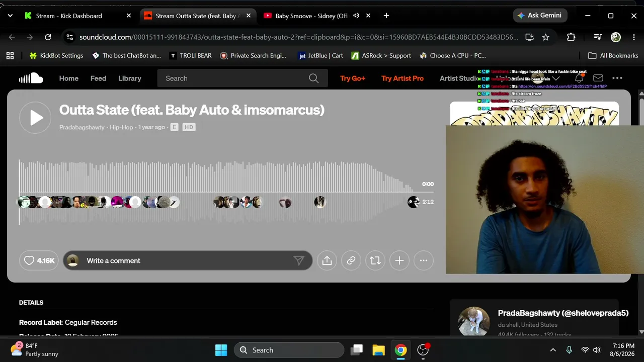644x362 pixels.
Task: Open the media controls button
Action: pos(597,37)
